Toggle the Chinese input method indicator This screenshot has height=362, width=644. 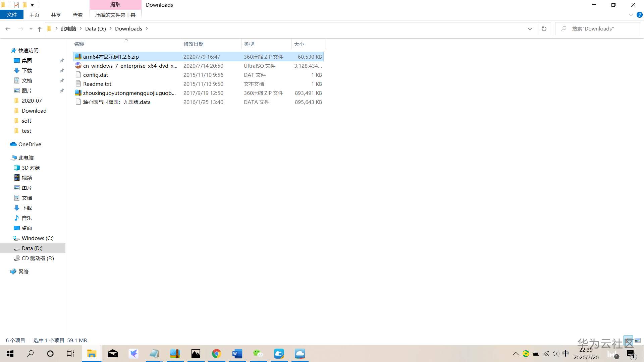coord(566,354)
